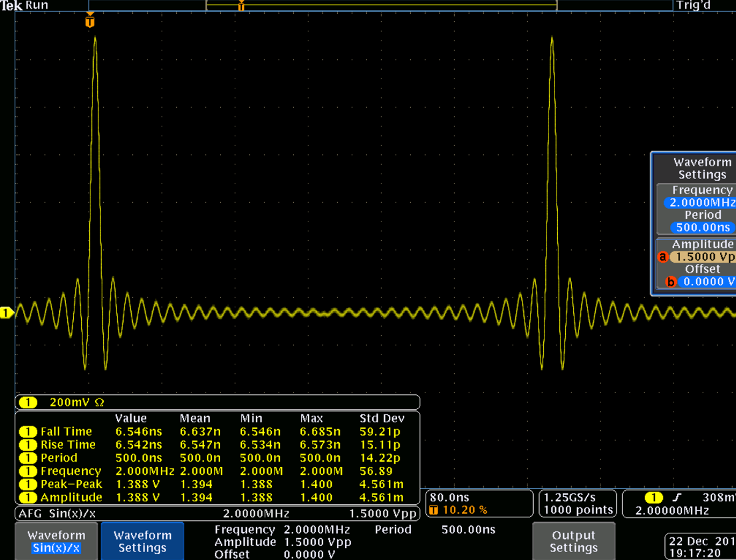
Task: Click the Fall Time Max value 6.685n
Action: [x=320, y=432]
